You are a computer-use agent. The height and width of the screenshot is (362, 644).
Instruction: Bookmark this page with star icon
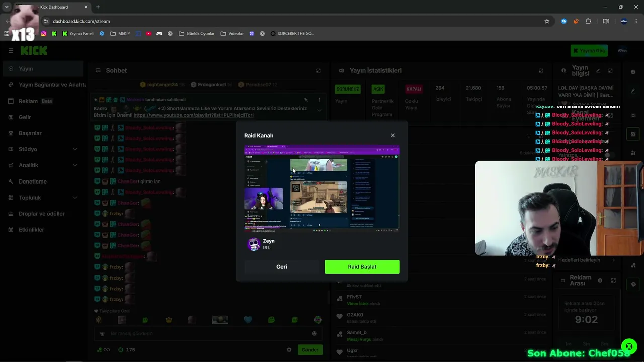point(547,21)
